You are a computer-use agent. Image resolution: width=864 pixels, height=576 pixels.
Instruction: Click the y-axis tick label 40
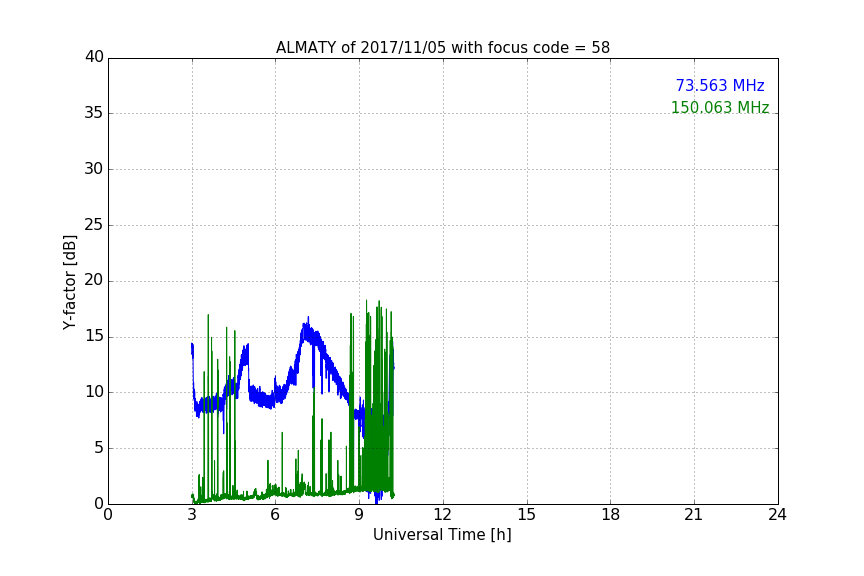[x=94, y=57]
